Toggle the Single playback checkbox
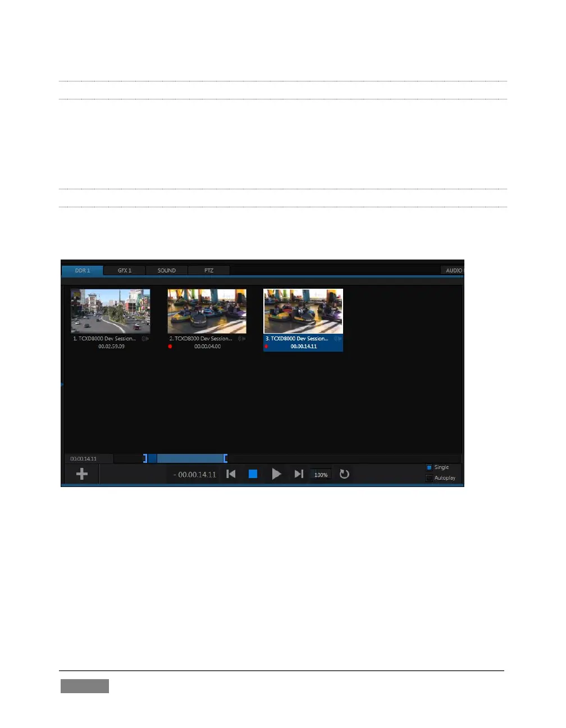Image resolution: width=566 pixels, height=728 pixels. click(x=429, y=467)
